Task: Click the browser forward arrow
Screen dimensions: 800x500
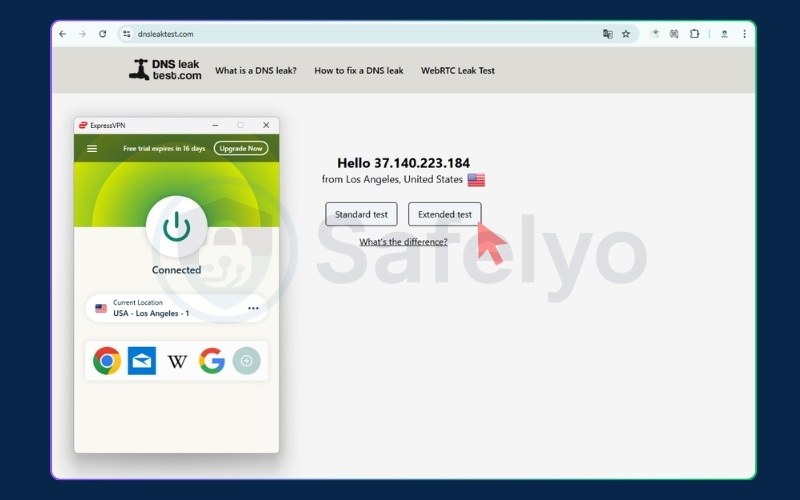Action: point(82,34)
